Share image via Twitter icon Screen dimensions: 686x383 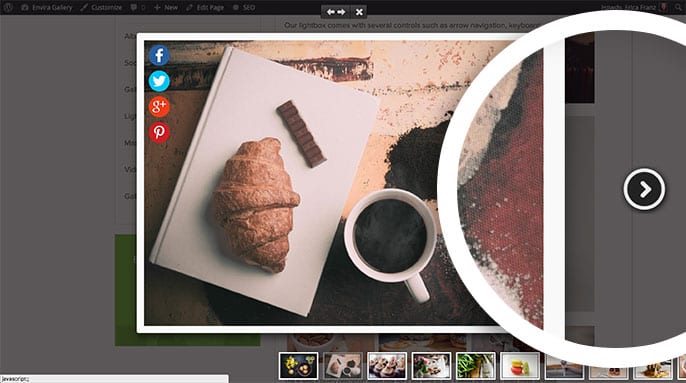(159, 81)
